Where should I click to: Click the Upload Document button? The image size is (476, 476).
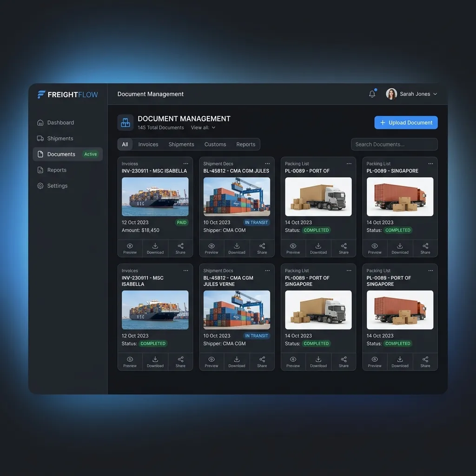405,122
